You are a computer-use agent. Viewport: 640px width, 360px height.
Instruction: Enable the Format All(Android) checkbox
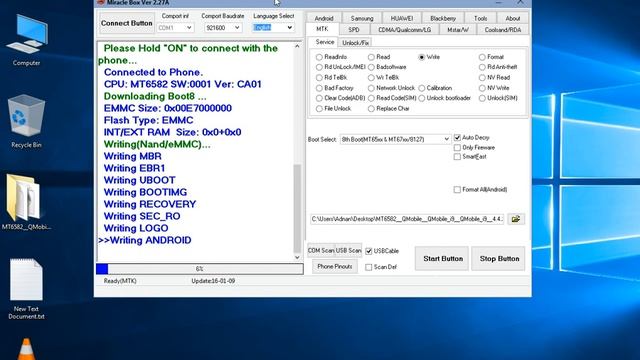[x=457, y=190]
